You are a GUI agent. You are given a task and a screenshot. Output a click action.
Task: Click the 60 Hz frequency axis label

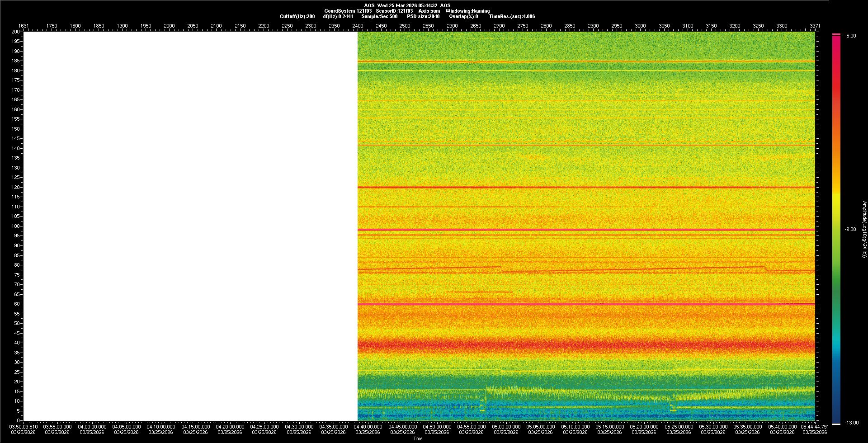(17, 304)
